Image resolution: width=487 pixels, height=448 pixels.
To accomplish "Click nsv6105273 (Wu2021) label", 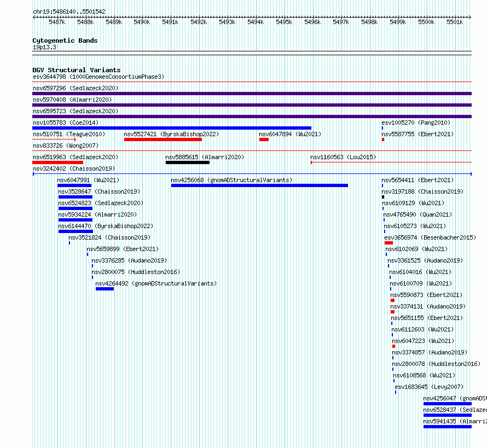I will pos(415,226).
